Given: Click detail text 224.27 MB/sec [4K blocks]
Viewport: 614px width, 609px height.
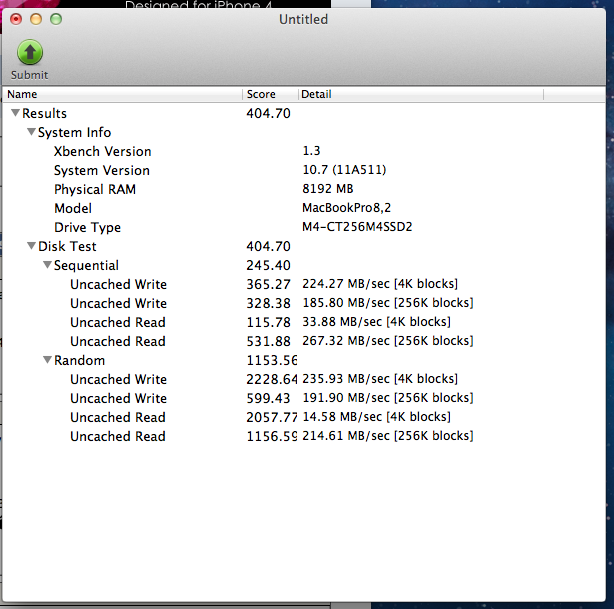Looking at the screenshot, I should 380,284.
